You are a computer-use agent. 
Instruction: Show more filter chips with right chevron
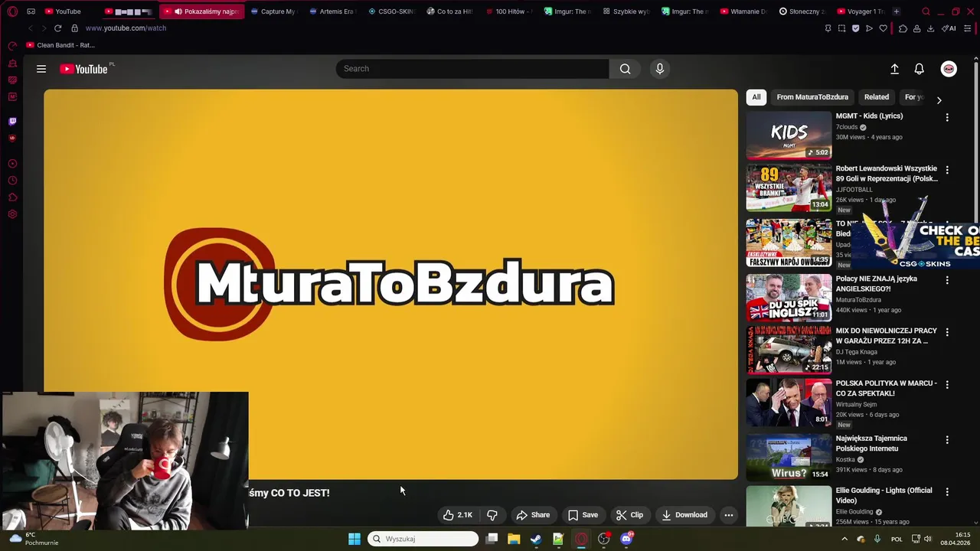coord(939,100)
